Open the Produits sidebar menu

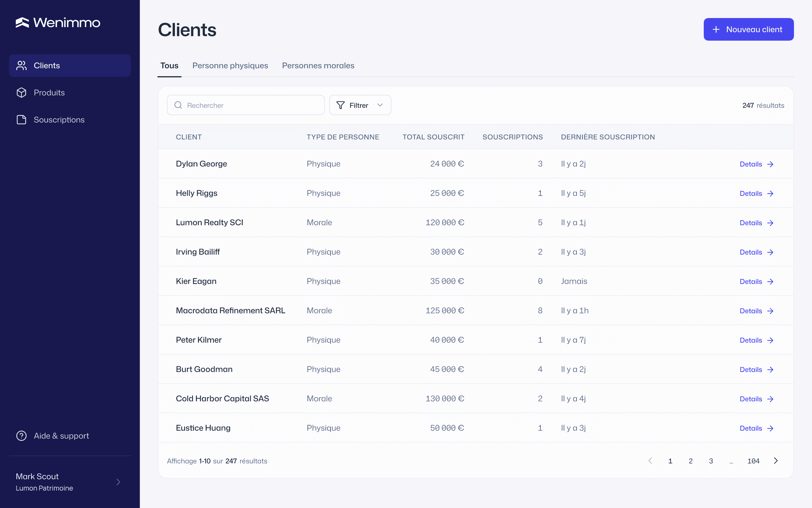tap(70, 92)
